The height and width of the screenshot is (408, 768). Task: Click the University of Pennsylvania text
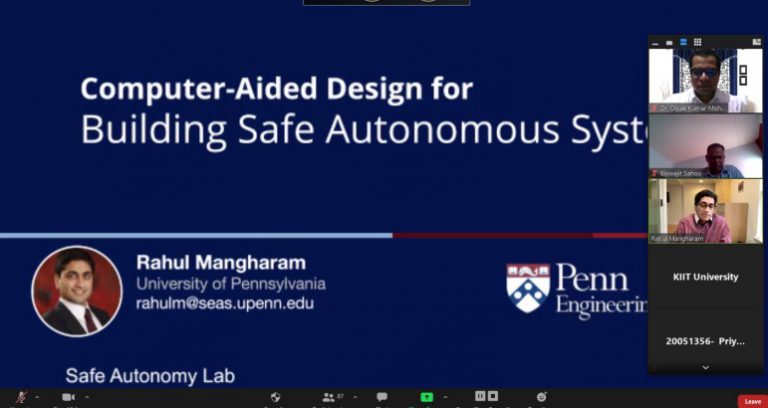click(x=231, y=284)
